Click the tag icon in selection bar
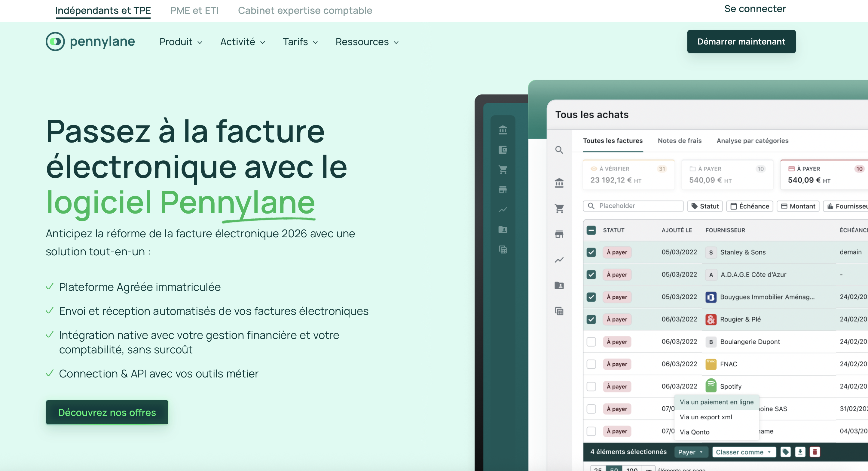 [x=785, y=452]
